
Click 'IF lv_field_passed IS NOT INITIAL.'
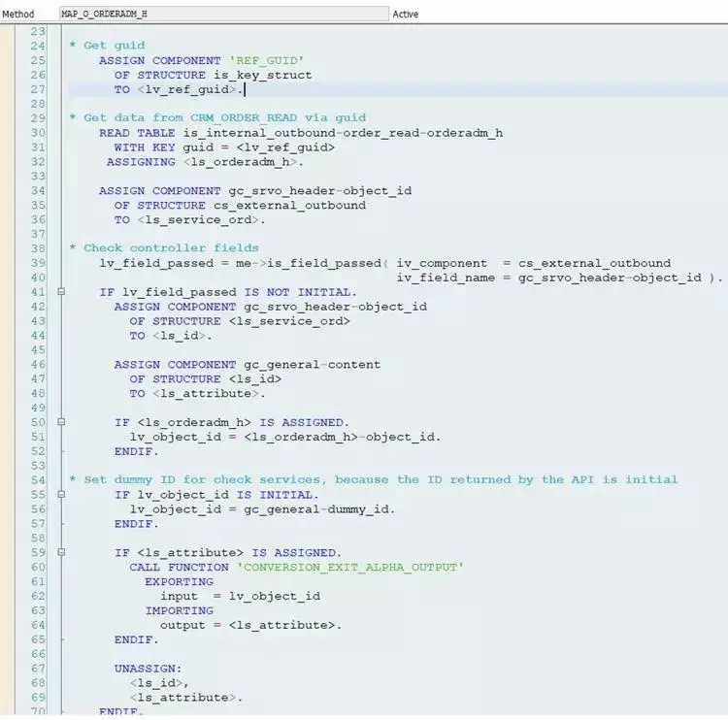228,292
